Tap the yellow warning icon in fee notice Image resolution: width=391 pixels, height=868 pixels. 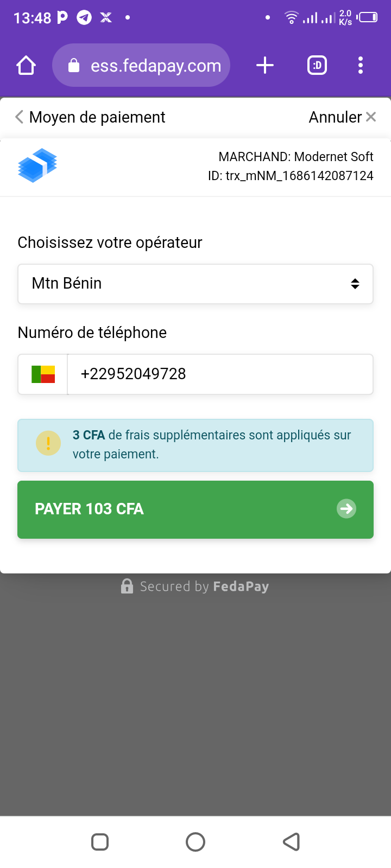(48, 443)
